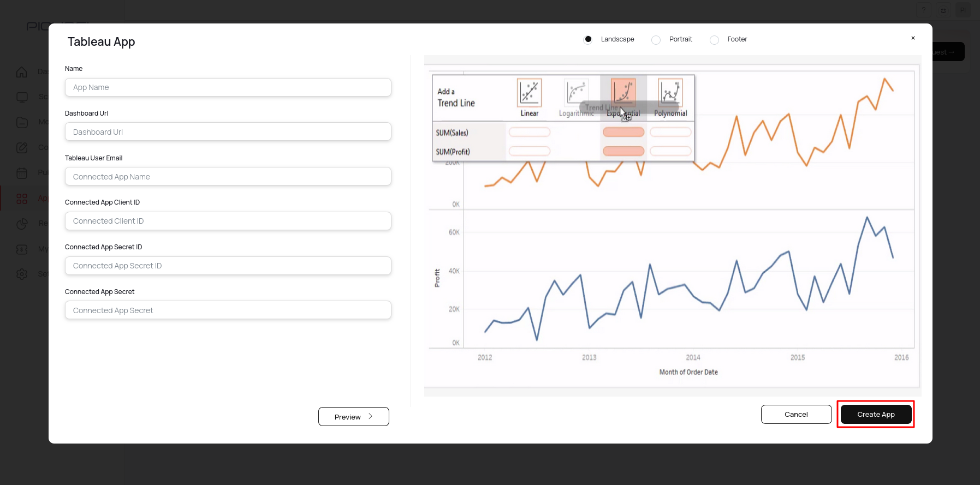Click the Create App button
The width and height of the screenshot is (980, 485).
tap(876, 415)
